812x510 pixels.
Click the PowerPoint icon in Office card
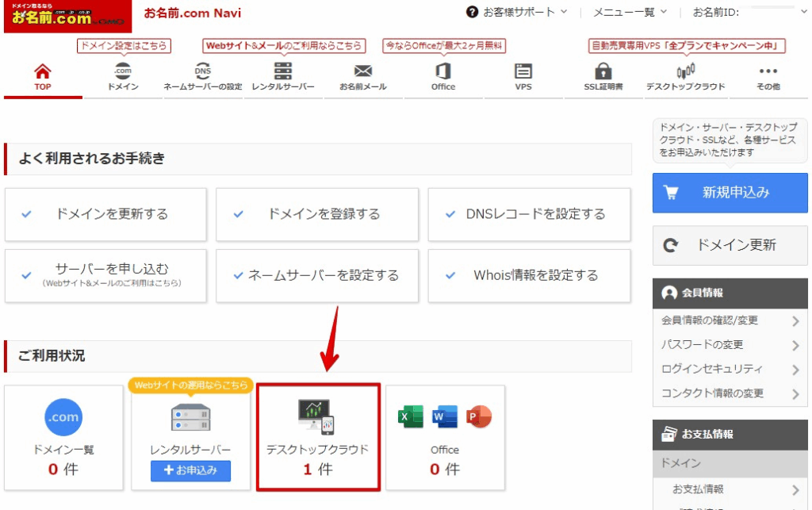pyautogui.click(x=479, y=416)
